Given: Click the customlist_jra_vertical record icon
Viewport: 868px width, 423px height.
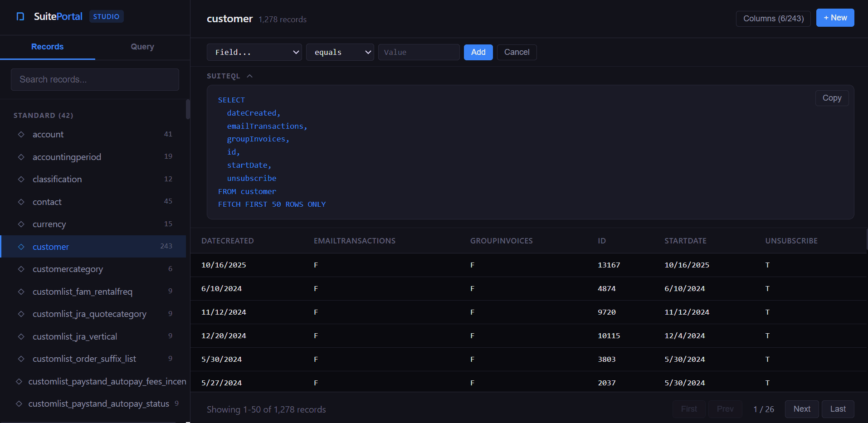Looking at the screenshot, I should click(21, 336).
